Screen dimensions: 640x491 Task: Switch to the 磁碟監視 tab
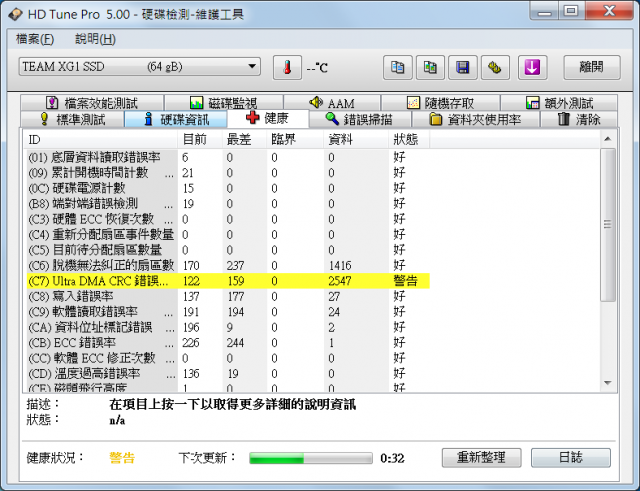click(224, 102)
